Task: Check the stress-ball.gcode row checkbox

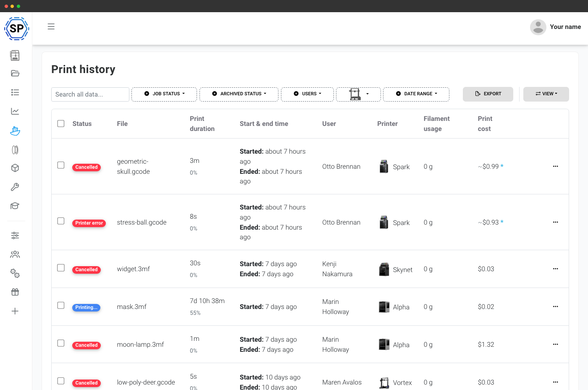Action: pos(61,221)
